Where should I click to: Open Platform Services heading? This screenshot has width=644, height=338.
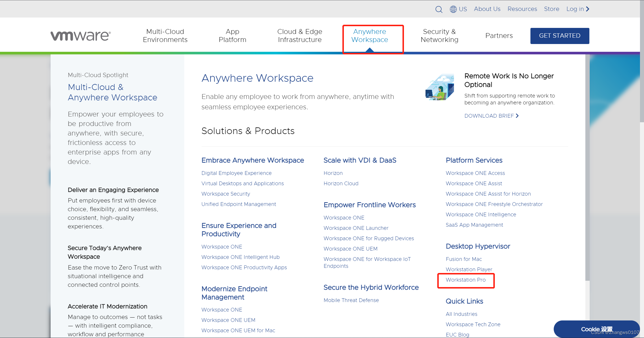[x=474, y=160]
